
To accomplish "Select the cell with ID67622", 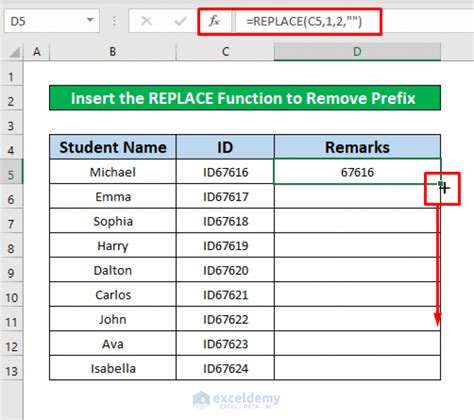I will [225, 319].
